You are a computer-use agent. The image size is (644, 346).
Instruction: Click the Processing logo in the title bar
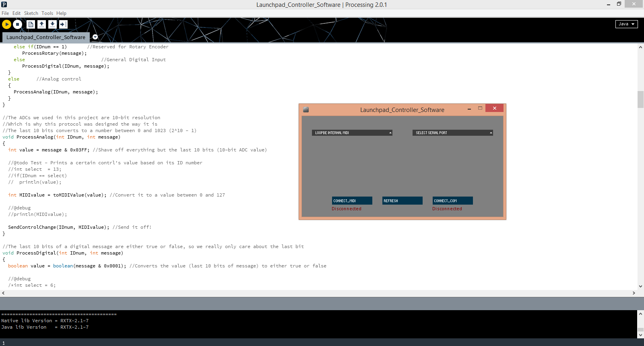4,4
